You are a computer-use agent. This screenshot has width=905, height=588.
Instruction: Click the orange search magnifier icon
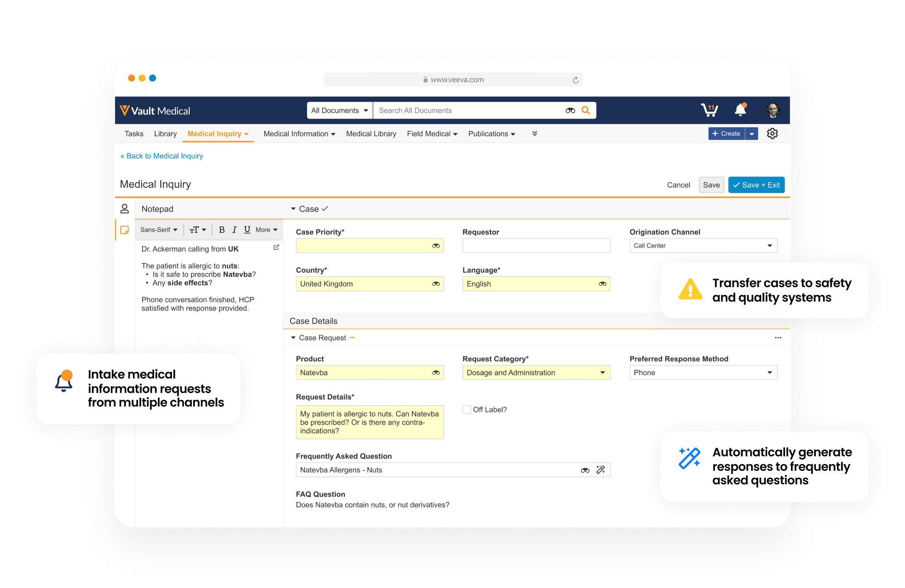click(586, 110)
